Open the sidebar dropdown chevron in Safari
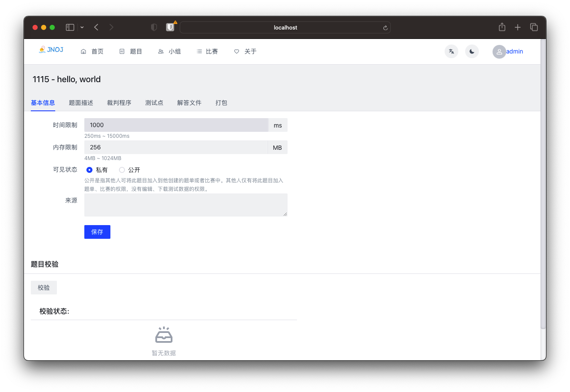Image resolution: width=570 pixels, height=392 pixels. click(82, 27)
